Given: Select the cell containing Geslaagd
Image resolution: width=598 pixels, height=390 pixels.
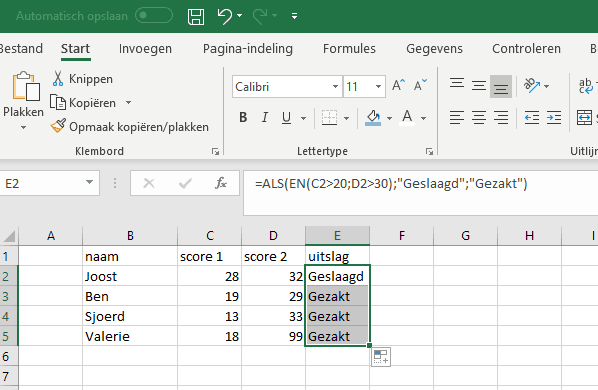Looking at the screenshot, I should (x=337, y=276).
